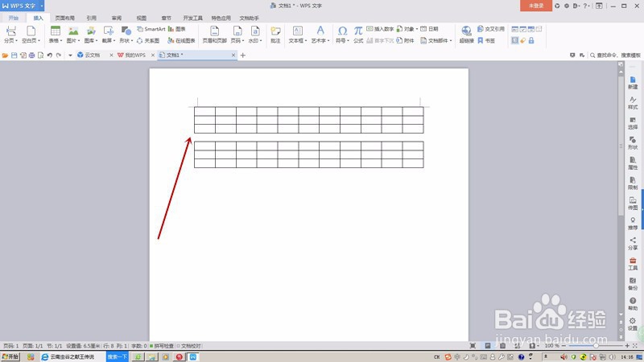
Task: Insert a 交叉引用 cross reference
Action: (491, 29)
